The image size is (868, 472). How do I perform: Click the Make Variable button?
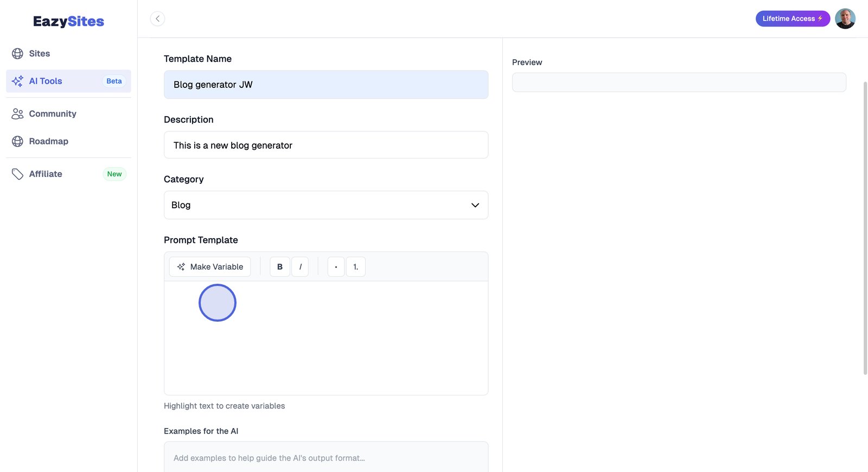pyautogui.click(x=210, y=267)
